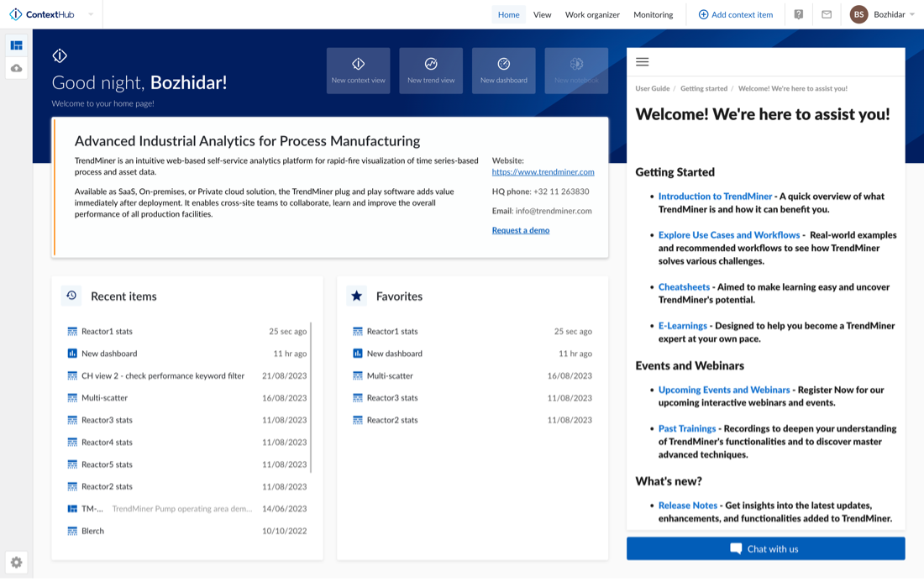
Task: Expand the ContextHub product switcher dropdown
Action: coord(91,14)
